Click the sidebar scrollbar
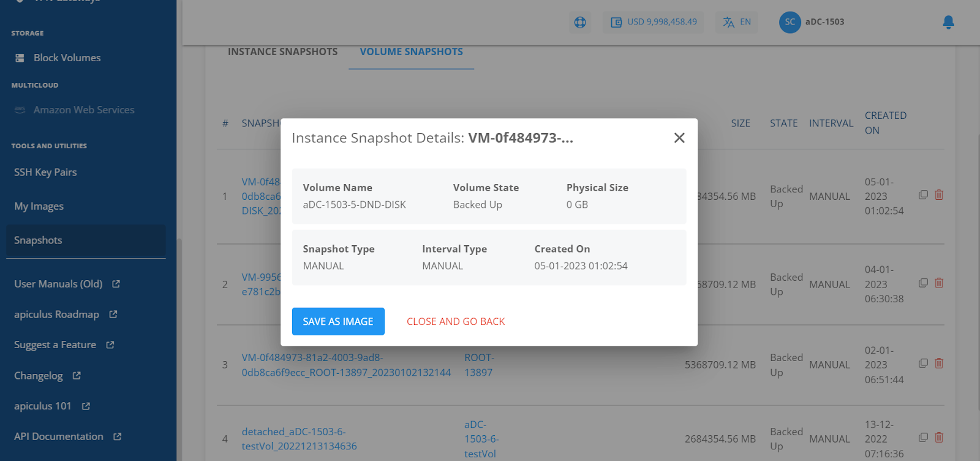 pyautogui.click(x=179, y=349)
